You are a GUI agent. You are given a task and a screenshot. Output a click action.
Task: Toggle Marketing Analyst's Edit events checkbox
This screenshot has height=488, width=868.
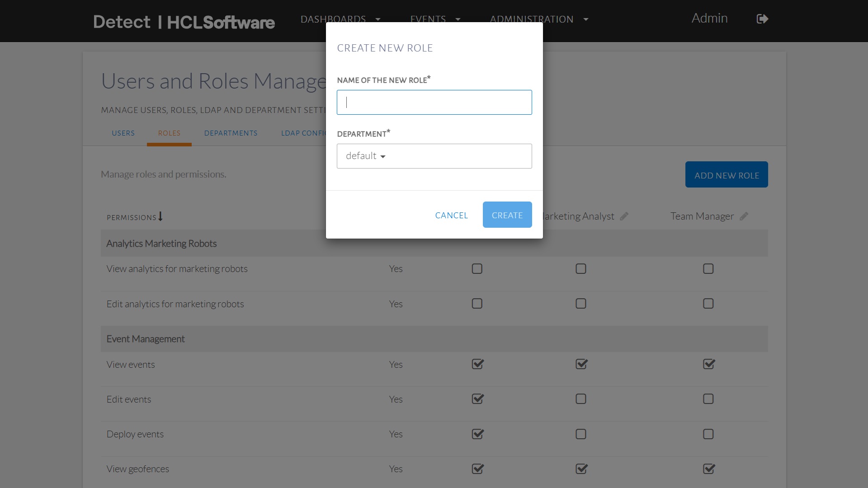pos(581,399)
